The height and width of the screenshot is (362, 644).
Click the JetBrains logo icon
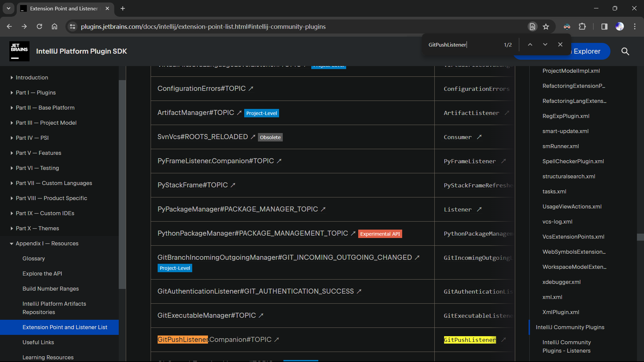click(19, 51)
